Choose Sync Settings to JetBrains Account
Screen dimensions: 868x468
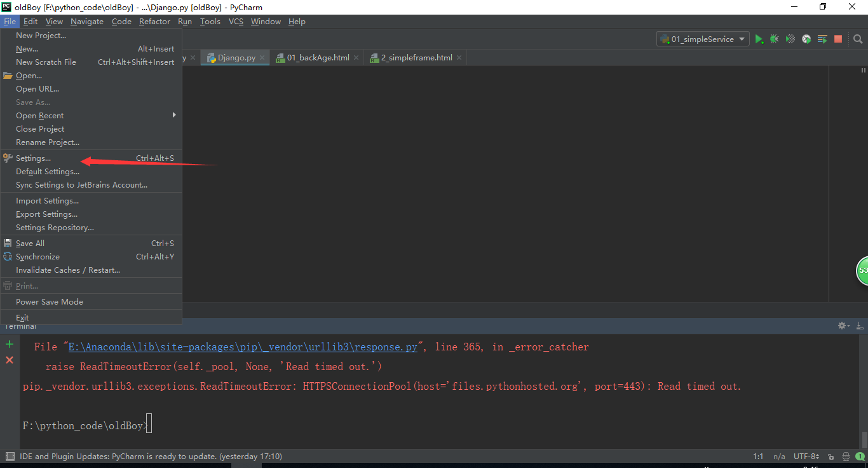coord(91,185)
